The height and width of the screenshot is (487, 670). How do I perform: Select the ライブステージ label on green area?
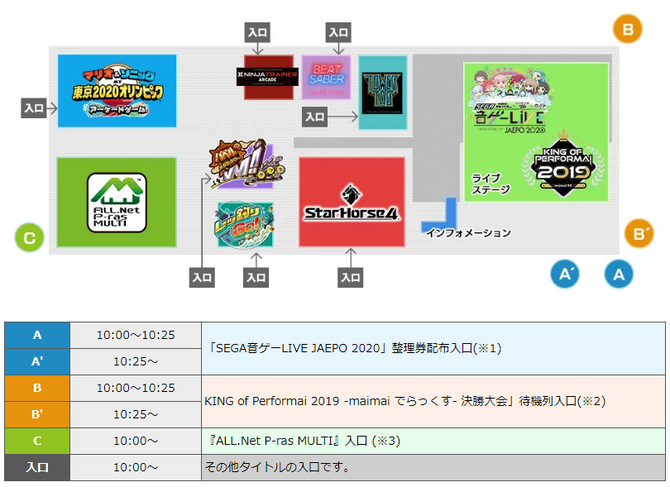pyautogui.click(x=491, y=184)
